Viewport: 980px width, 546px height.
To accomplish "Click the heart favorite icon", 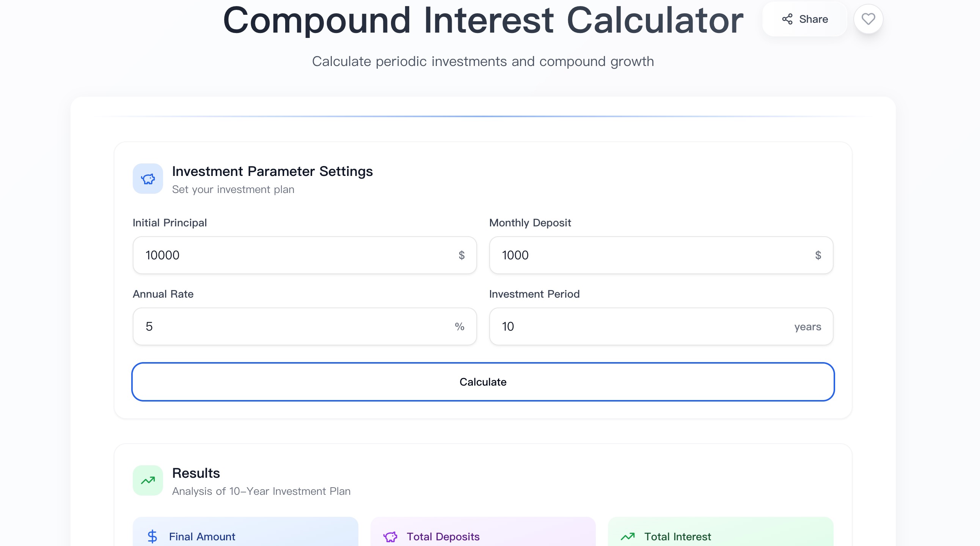I will click(x=868, y=19).
